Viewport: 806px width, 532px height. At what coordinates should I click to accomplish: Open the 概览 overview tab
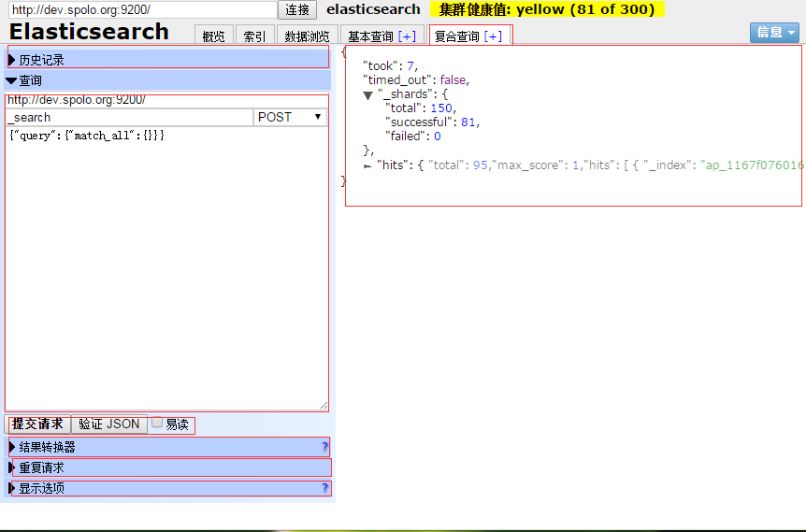tap(214, 36)
